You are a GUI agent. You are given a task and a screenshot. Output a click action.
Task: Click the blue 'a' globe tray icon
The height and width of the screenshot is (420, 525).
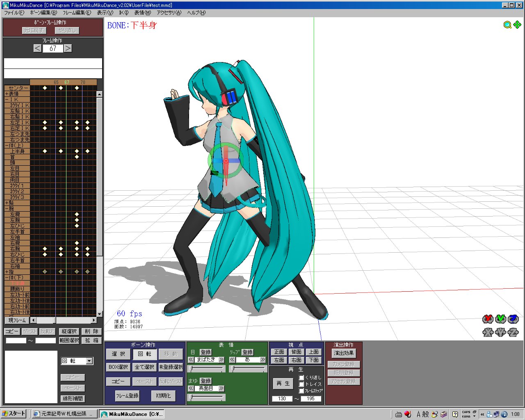point(504,414)
